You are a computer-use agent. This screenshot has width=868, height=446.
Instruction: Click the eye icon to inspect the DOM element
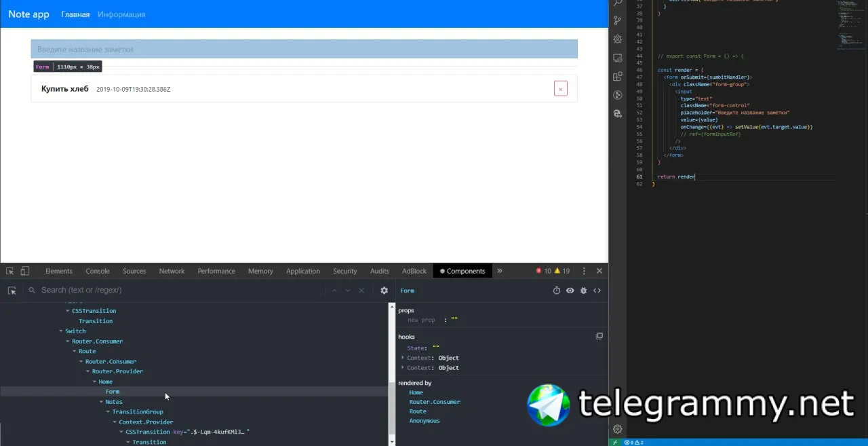(570, 291)
